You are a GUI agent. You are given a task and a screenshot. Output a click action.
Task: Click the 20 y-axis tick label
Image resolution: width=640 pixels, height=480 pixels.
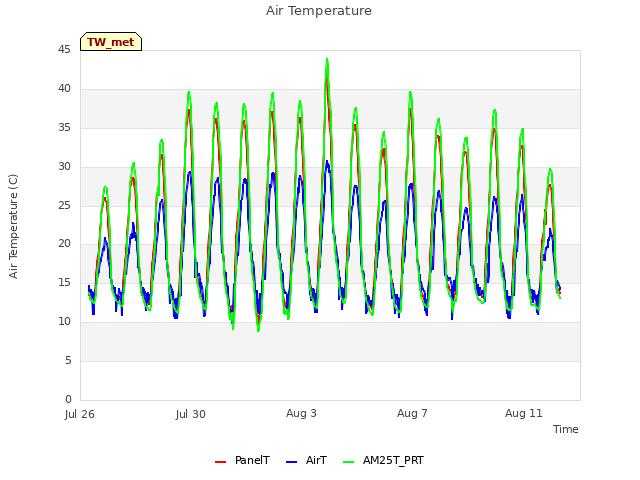click(x=64, y=244)
